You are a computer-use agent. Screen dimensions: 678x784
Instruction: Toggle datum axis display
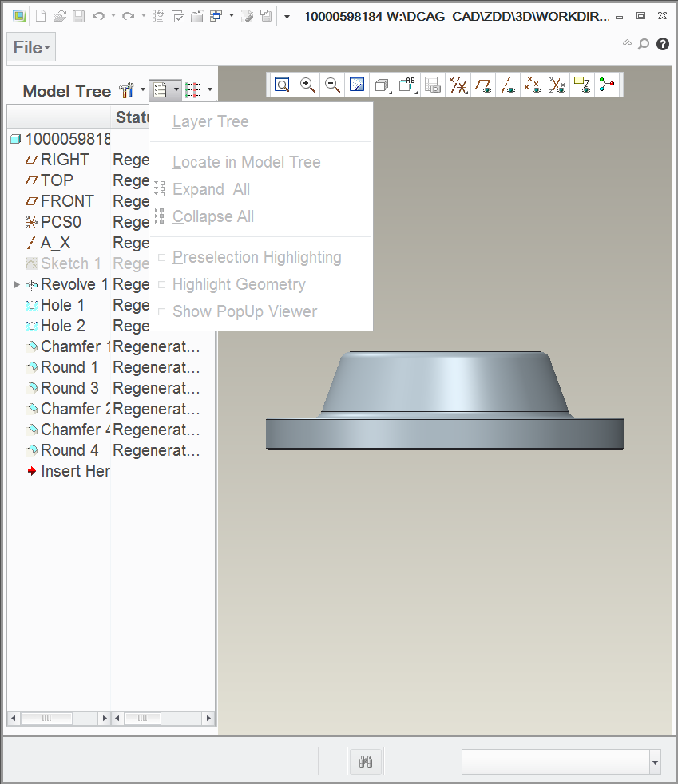click(x=508, y=85)
